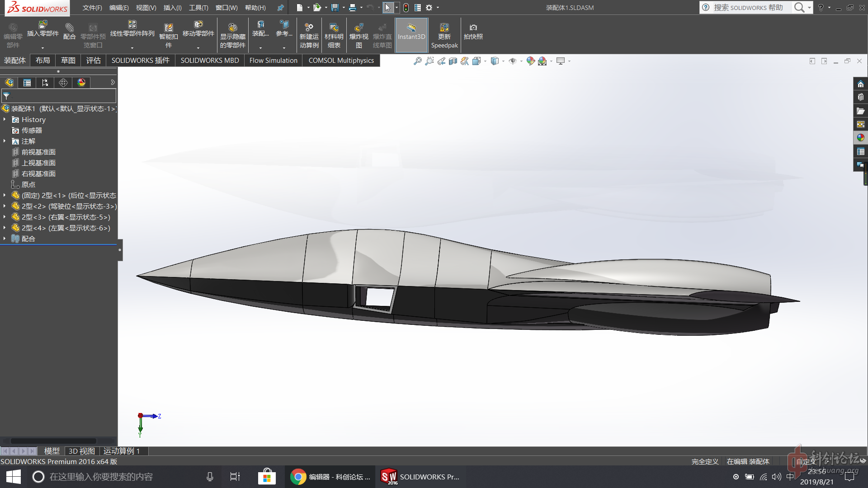Switch to Flow Simulation tab
868x488 pixels.
[x=274, y=60]
